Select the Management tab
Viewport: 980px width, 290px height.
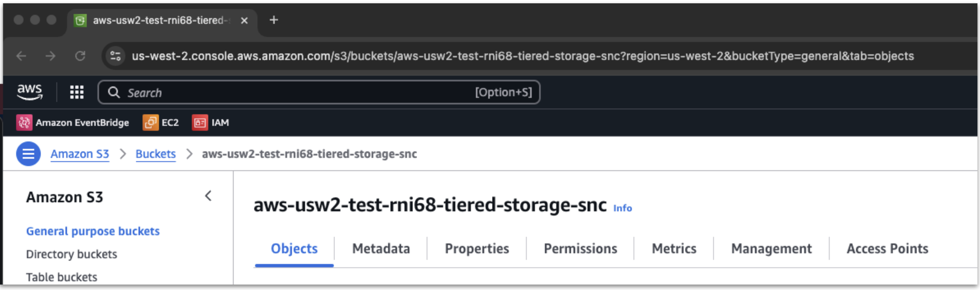771,249
